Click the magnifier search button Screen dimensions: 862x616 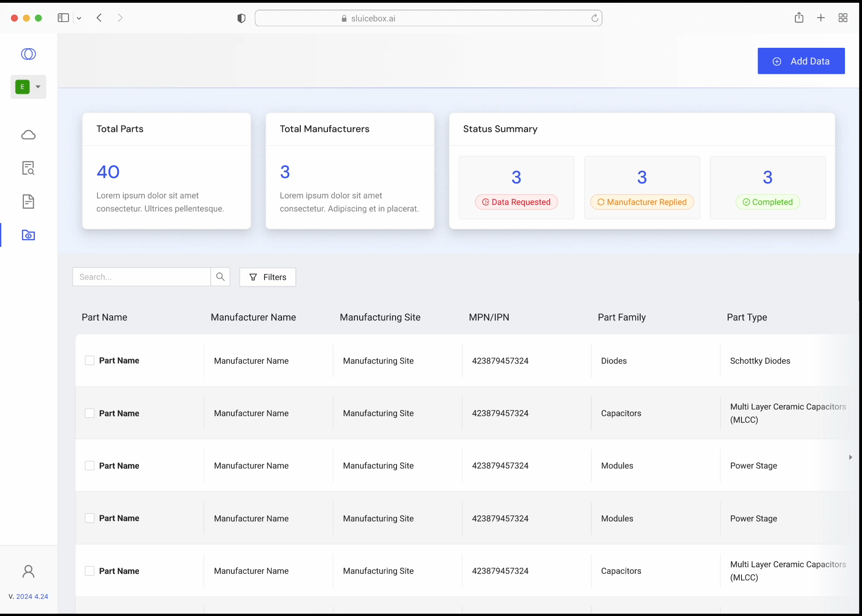click(x=220, y=277)
